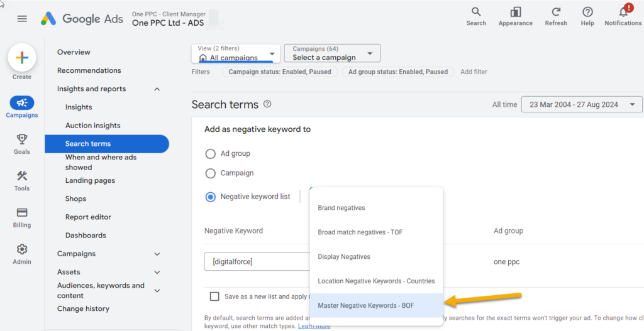644x331 pixels.
Task: Open the Select a campaign dropdown
Action: (x=332, y=53)
